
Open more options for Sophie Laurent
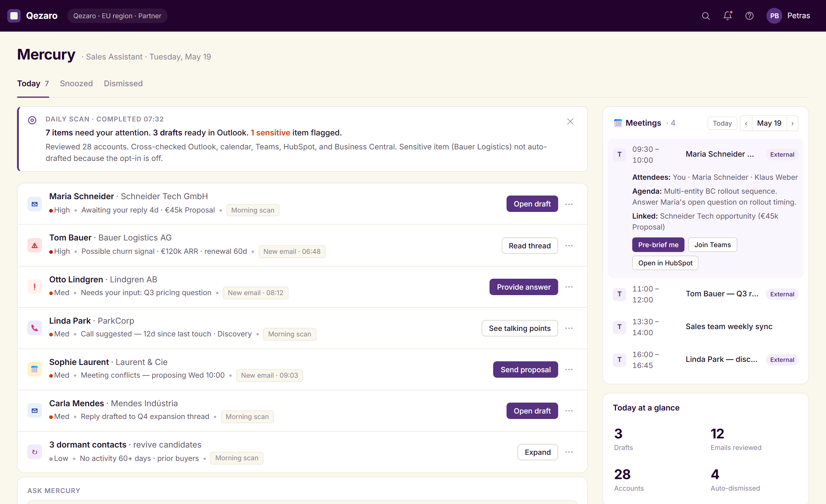pos(569,369)
